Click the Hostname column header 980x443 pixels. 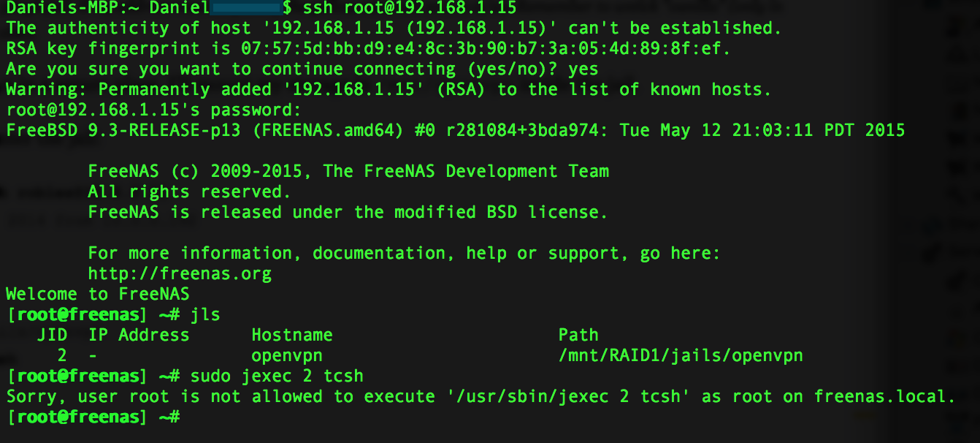point(292,336)
